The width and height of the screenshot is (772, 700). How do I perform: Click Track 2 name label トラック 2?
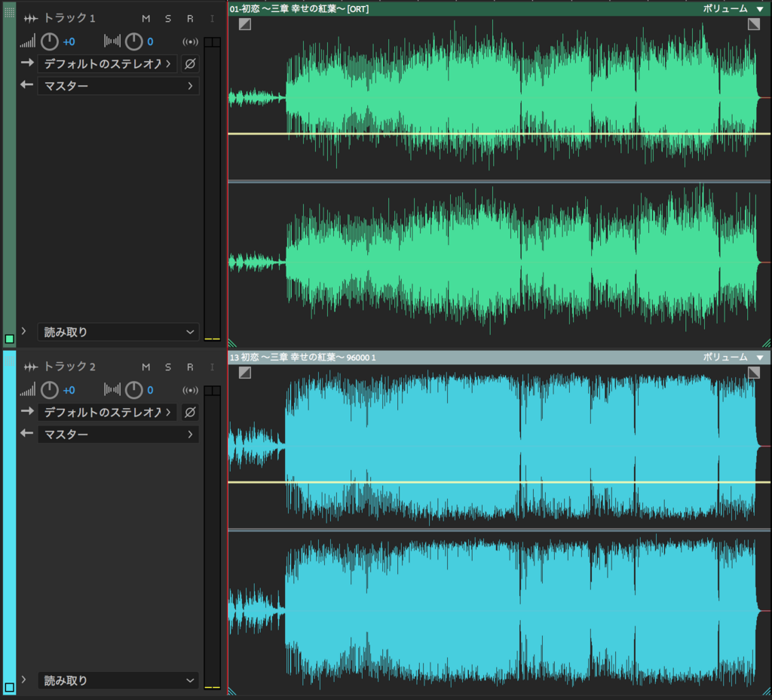(69, 367)
